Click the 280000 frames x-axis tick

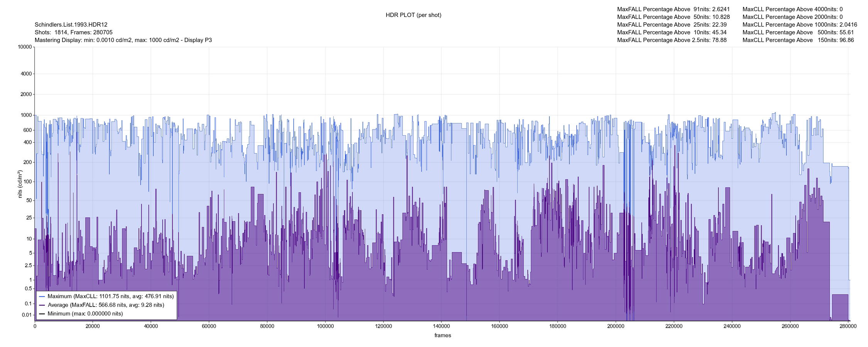click(848, 326)
